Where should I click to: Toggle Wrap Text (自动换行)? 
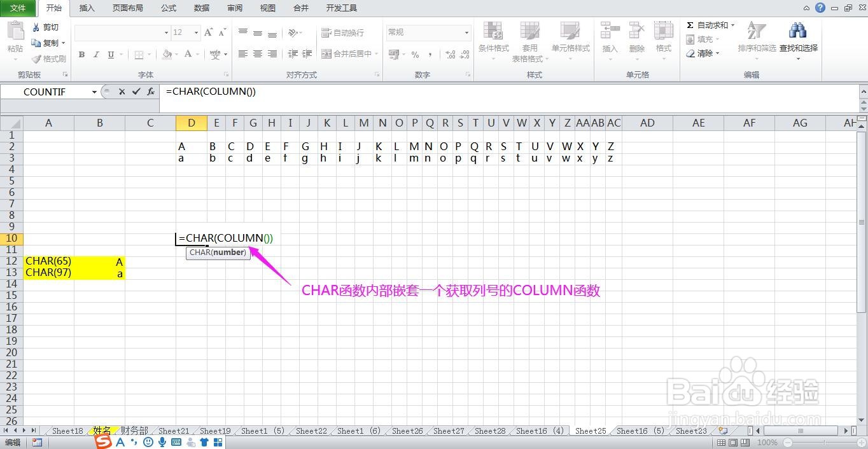(342, 32)
